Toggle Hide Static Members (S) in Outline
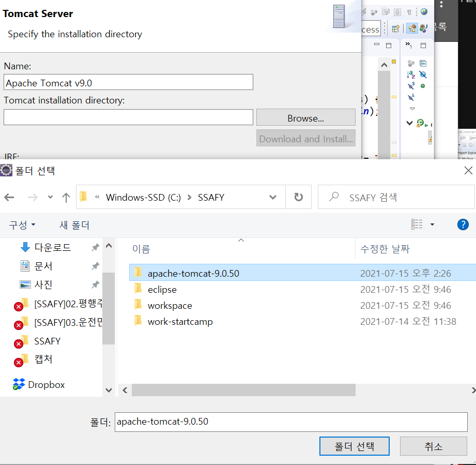This screenshot has height=465, width=476. [411, 86]
